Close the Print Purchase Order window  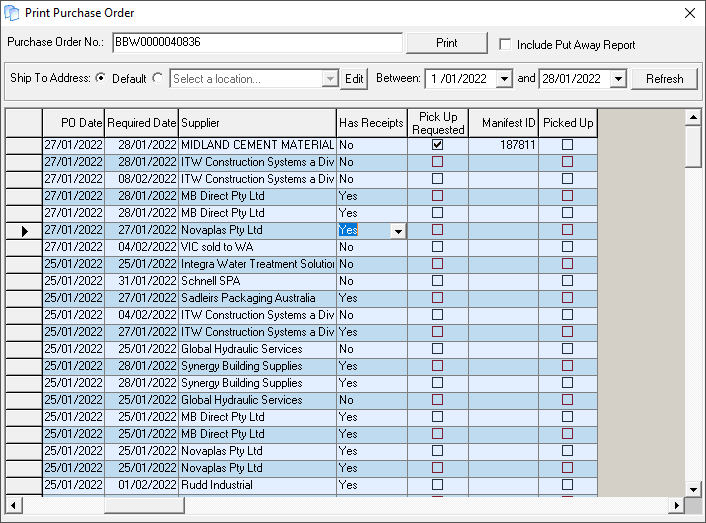[690, 13]
